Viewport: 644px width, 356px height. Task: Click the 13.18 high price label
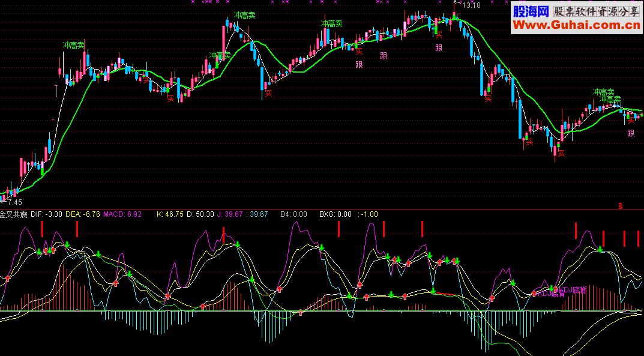point(471,5)
